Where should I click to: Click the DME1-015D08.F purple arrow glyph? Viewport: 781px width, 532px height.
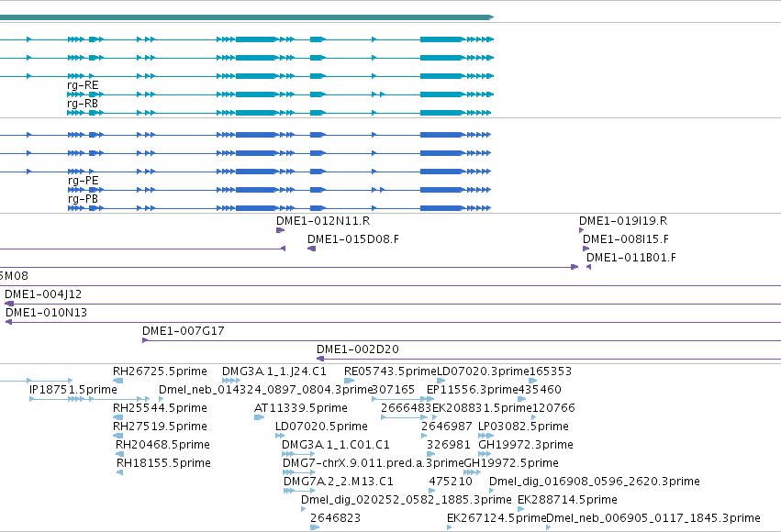311,249
